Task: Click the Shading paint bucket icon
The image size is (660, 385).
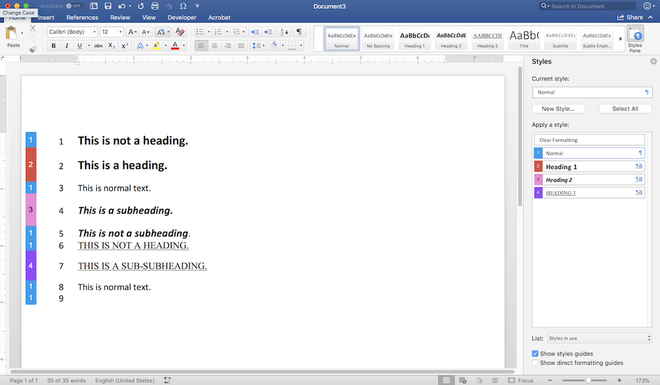Action: click(x=274, y=45)
